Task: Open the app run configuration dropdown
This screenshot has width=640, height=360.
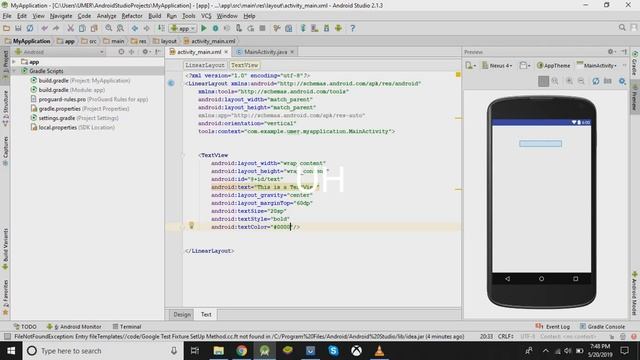Action: 183,28
